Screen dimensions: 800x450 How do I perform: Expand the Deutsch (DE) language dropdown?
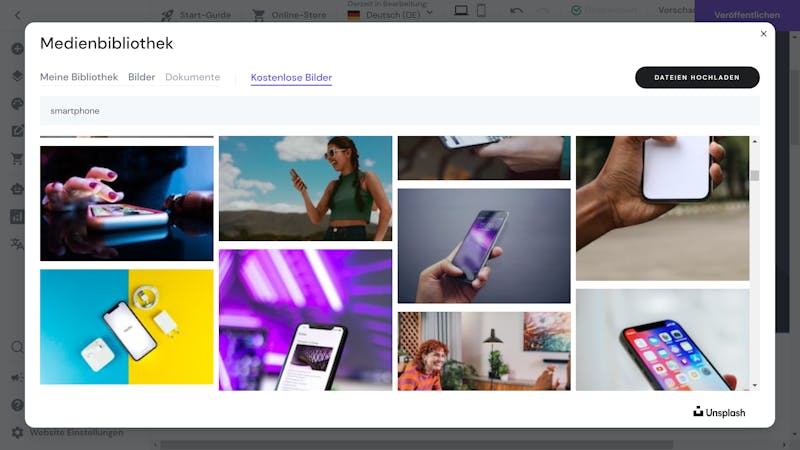(390, 15)
